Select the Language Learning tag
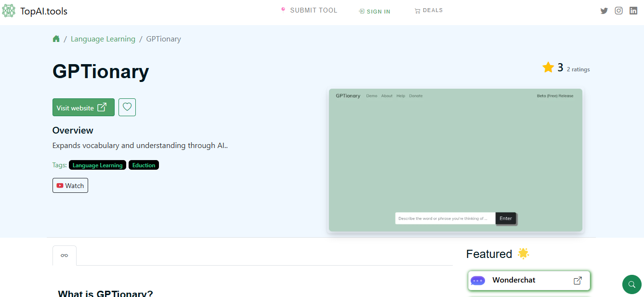The image size is (644, 297). [97, 165]
